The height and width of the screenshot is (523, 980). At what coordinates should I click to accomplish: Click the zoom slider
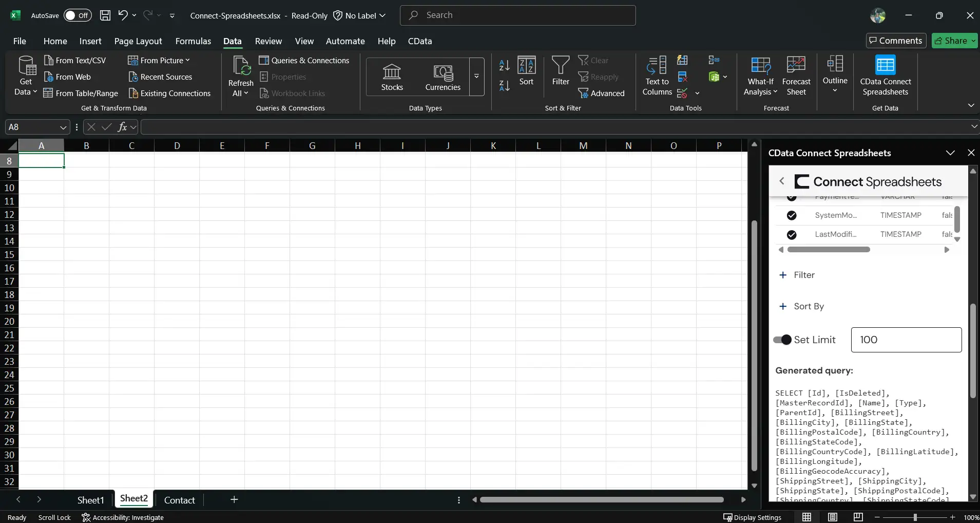tap(915, 517)
